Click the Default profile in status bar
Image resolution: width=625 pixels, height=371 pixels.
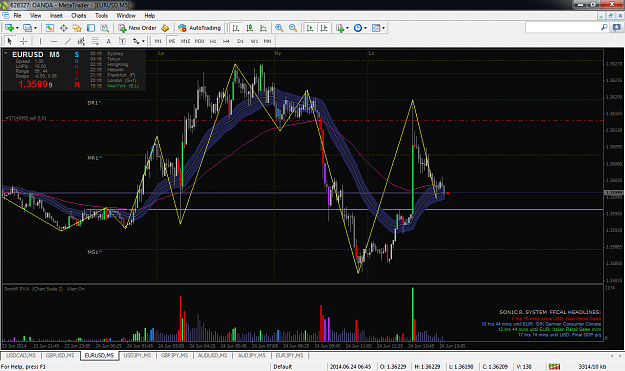coord(283,367)
